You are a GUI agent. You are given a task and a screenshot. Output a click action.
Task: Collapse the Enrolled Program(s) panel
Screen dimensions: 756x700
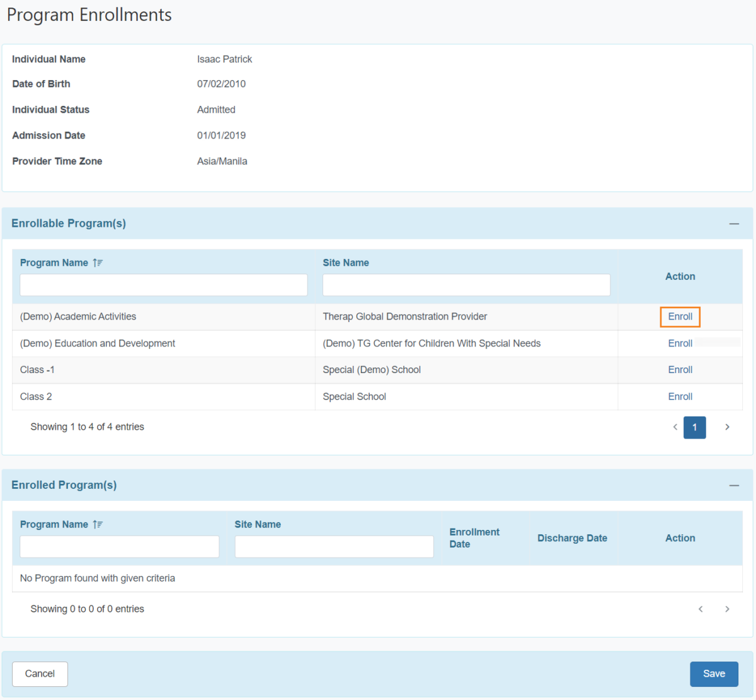(734, 485)
